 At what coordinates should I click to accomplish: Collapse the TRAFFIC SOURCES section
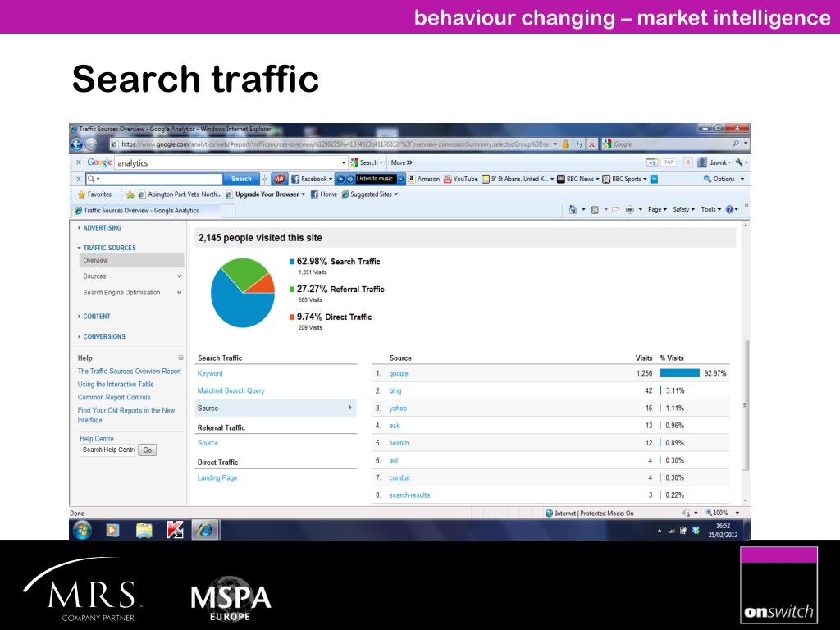[x=107, y=248]
